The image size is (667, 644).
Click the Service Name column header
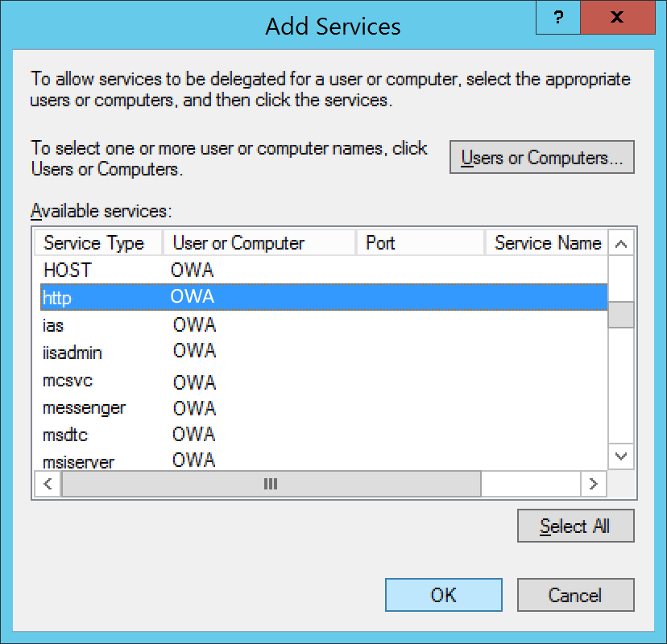[x=545, y=242]
